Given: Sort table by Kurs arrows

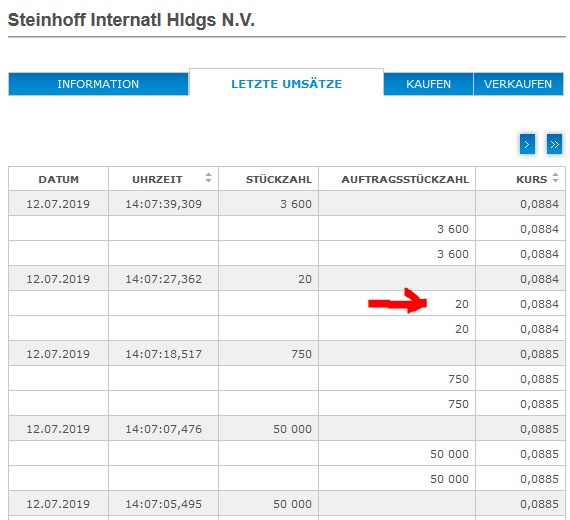Looking at the screenshot, I should coord(555,177).
